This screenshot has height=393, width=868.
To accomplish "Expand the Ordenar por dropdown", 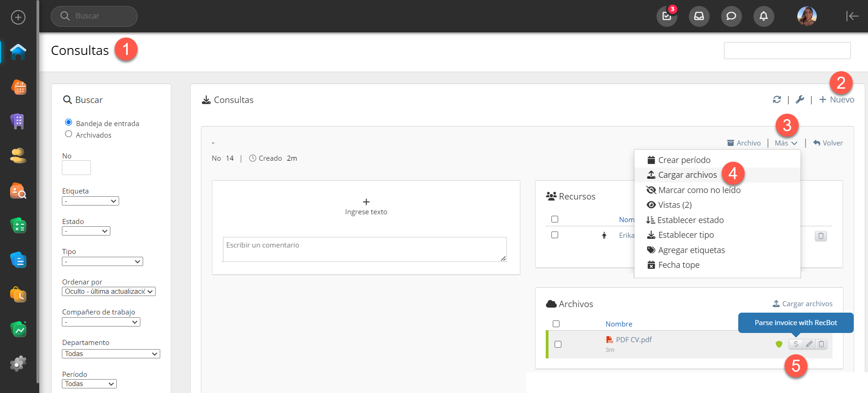I will [108, 291].
